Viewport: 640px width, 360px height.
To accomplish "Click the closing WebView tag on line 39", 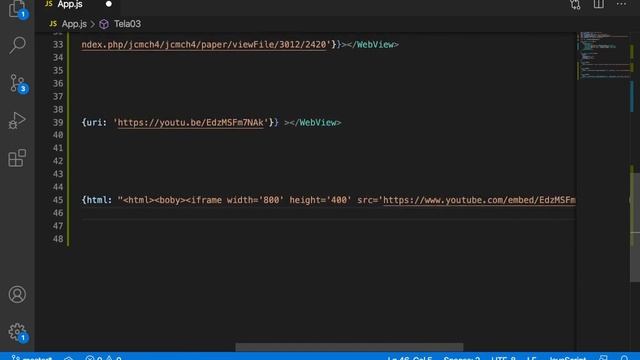I will 315,122.
